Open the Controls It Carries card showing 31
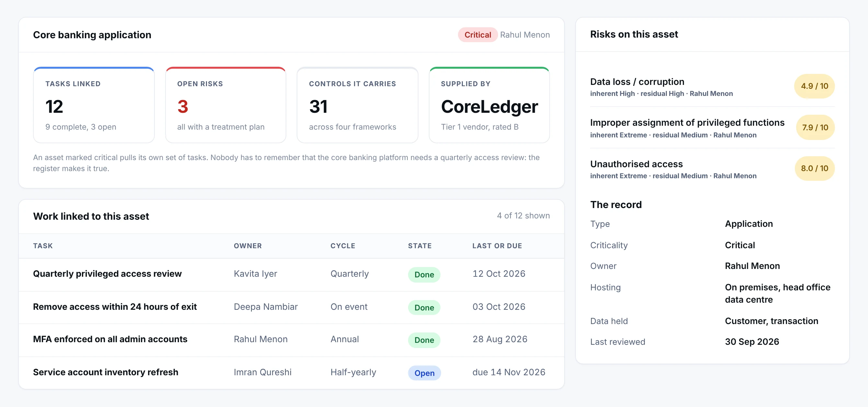Image resolution: width=868 pixels, height=407 pixels. (x=357, y=105)
